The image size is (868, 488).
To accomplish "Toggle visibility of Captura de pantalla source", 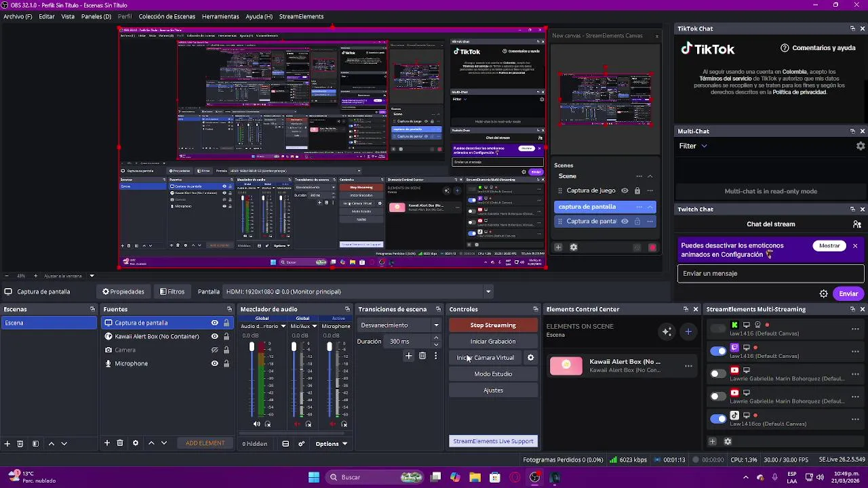I will point(214,323).
